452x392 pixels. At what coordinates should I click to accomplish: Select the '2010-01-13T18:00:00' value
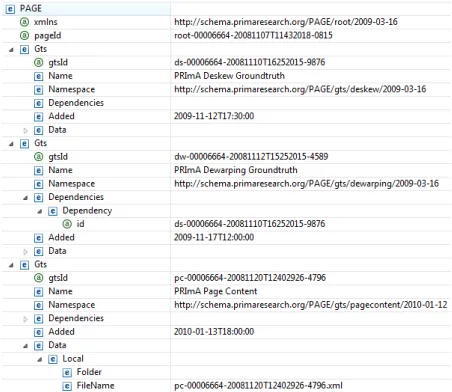coord(214,332)
